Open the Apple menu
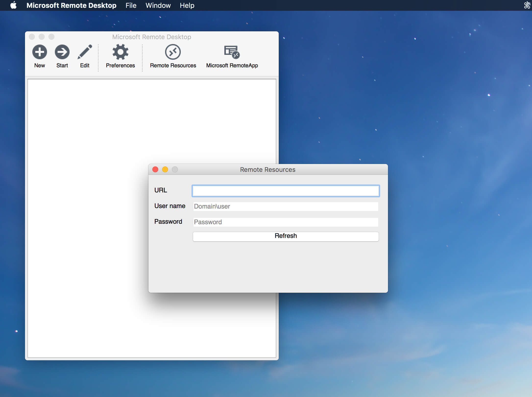Viewport: 532px width, 397px height. [x=13, y=5]
